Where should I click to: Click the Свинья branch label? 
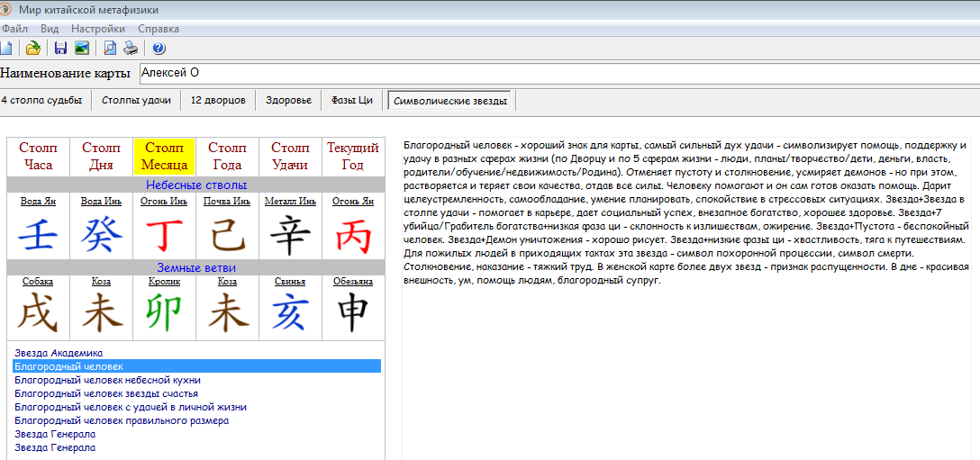click(x=290, y=282)
